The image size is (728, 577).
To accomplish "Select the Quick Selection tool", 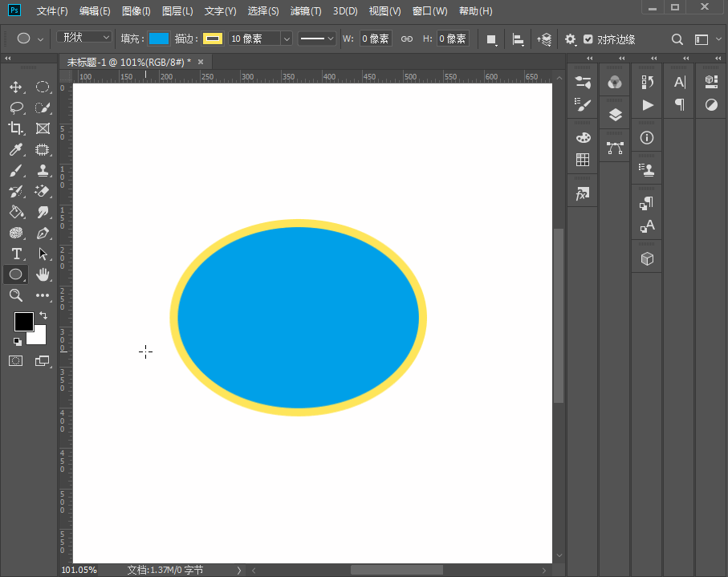I will tap(43, 108).
